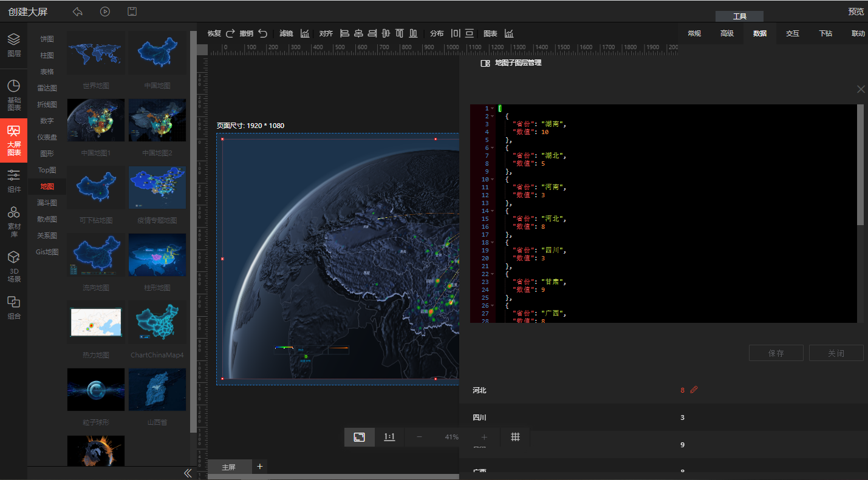Align selected elements to bottom edge
The image size is (868, 480).
414,33
